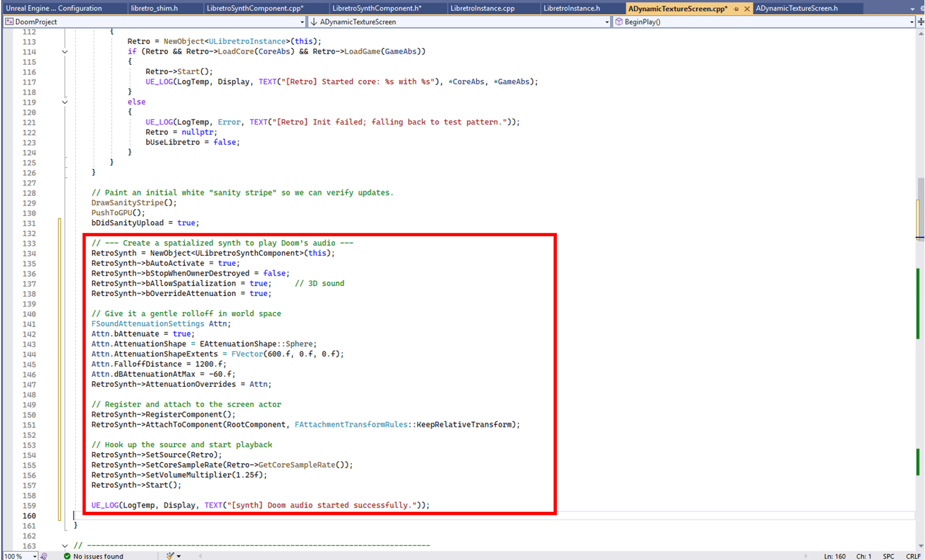Click line number 133 in the gutter
925x560 pixels.
coord(29,243)
